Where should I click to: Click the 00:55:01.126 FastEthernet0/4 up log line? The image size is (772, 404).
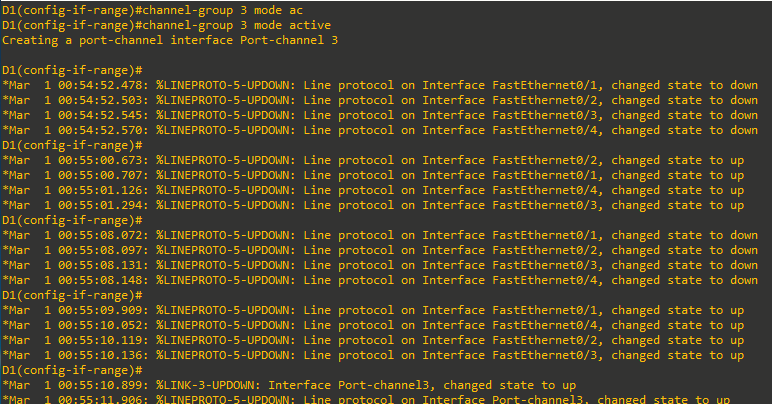click(x=373, y=190)
